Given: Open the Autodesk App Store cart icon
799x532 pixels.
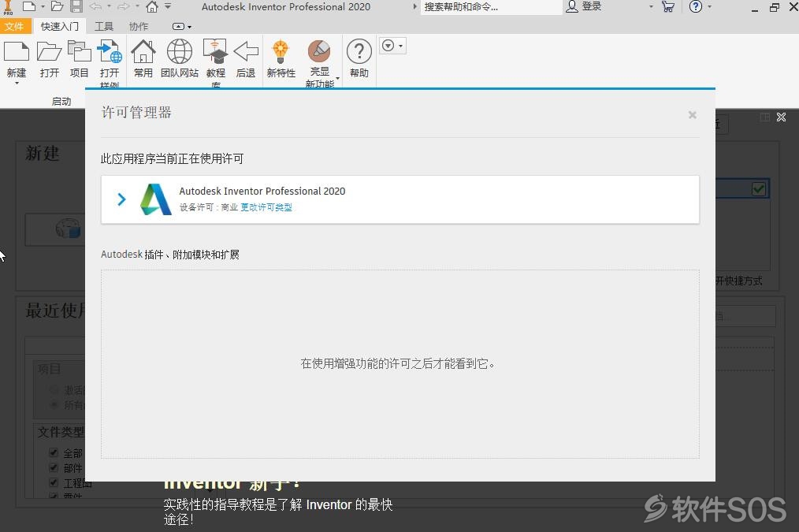Looking at the screenshot, I should pos(668,6).
